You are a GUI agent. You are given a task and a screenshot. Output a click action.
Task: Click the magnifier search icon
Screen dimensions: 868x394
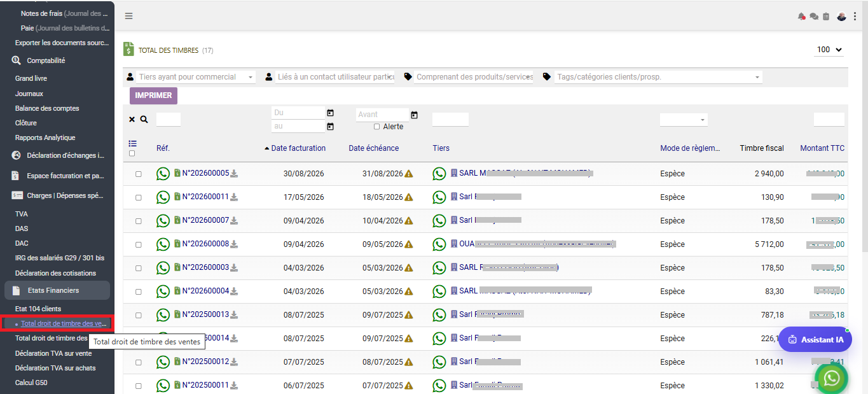(x=144, y=119)
